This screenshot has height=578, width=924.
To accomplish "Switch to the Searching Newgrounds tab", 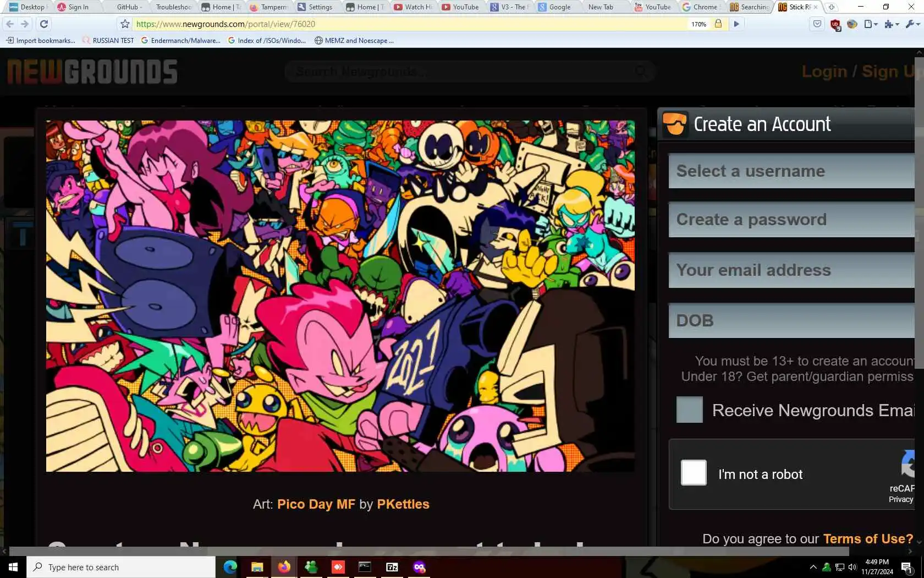I will (750, 7).
